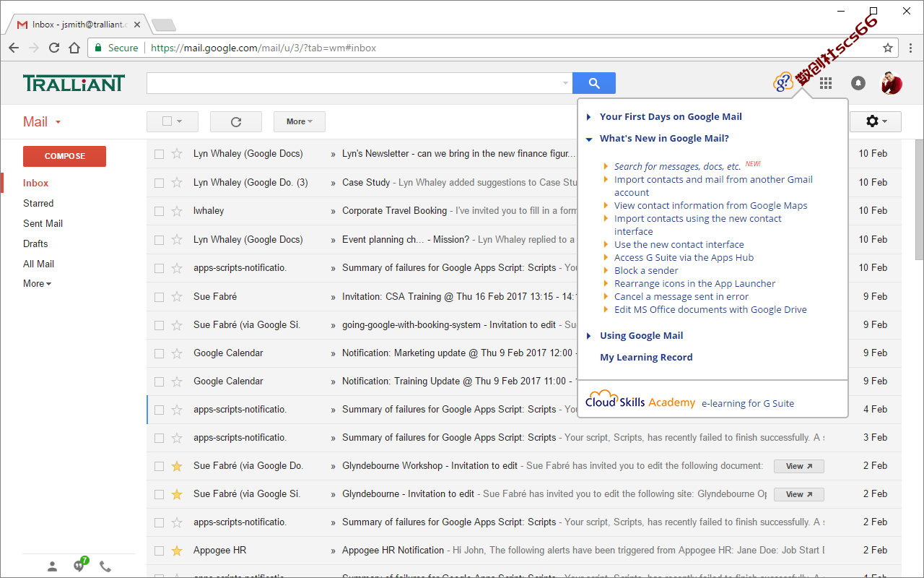Open a new browser tab
924x578 pixels.
point(164,25)
